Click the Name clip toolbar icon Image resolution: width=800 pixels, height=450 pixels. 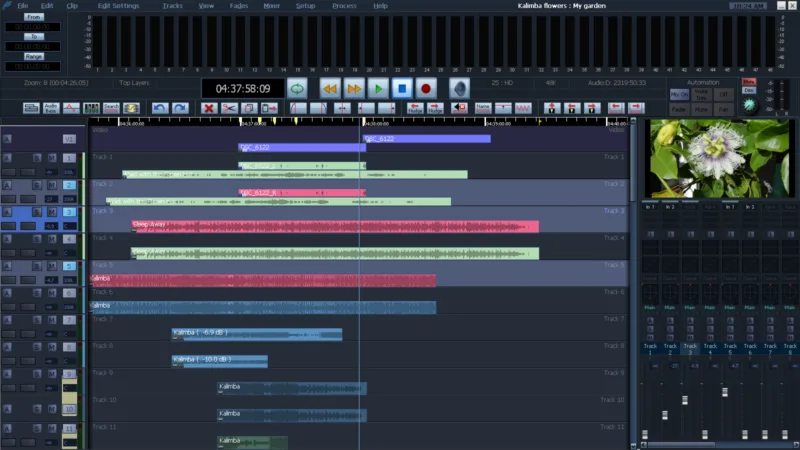click(483, 108)
